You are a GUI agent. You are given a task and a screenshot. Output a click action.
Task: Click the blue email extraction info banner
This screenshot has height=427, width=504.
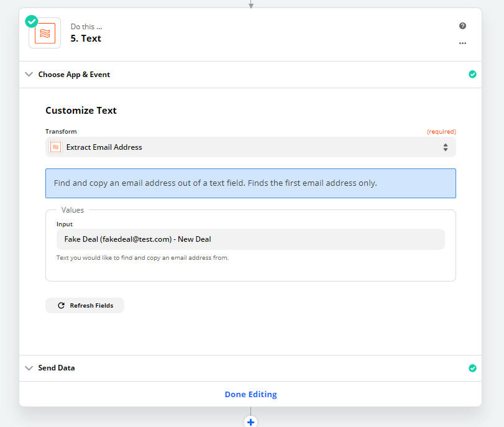[x=250, y=183]
